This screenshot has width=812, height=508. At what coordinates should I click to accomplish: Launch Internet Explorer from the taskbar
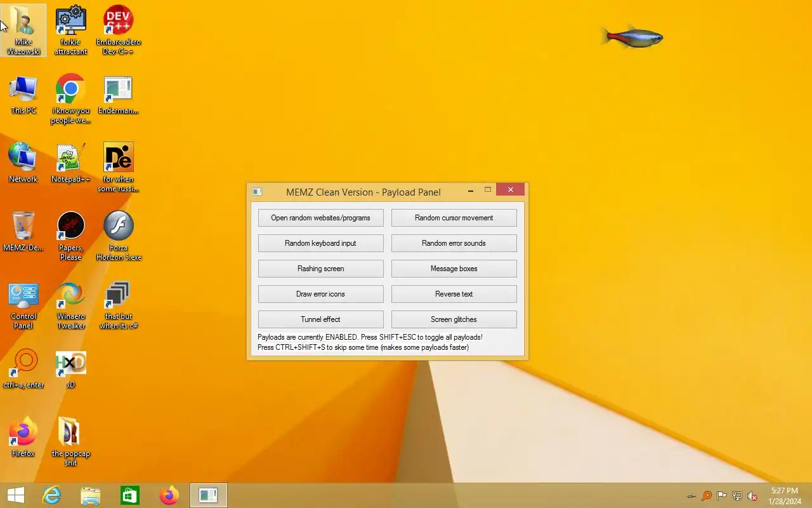pyautogui.click(x=51, y=495)
